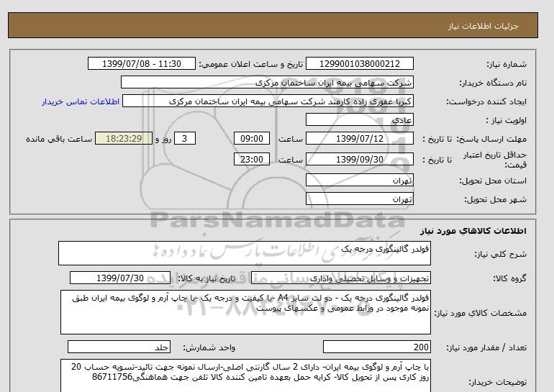Click the label 'شهر محل تحویل:'

pyautogui.click(x=495, y=199)
